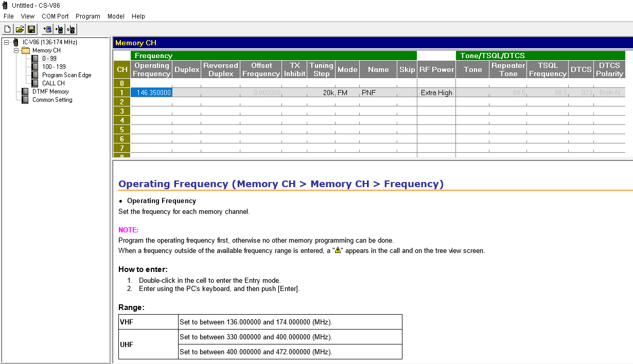This screenshot has width=633, height=364.
Task: Click the read/write transceiver toolbar icon
Action: coord(59,29)
